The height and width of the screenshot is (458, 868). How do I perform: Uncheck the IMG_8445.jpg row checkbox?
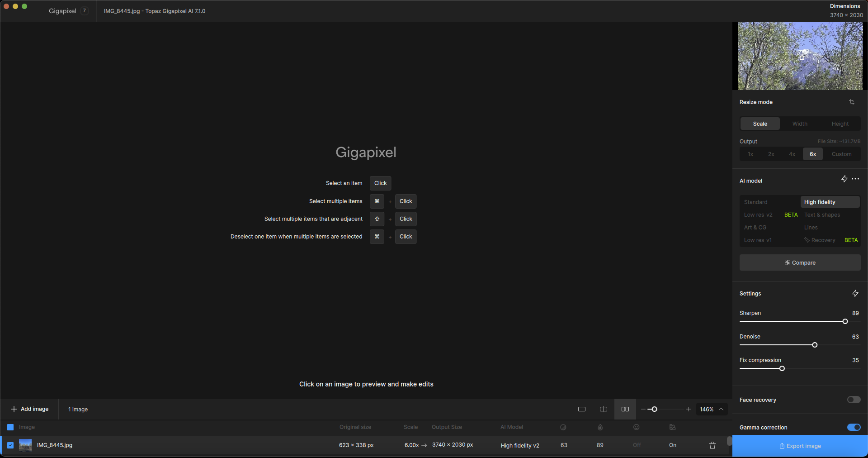click(10, 445)
